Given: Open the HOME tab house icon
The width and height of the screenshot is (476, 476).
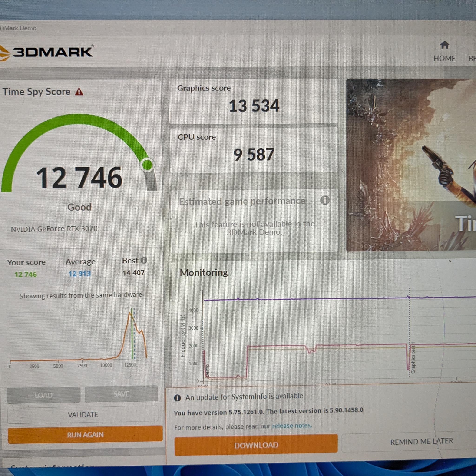Looking at the screenshot, I should click(x=444, y=45).
